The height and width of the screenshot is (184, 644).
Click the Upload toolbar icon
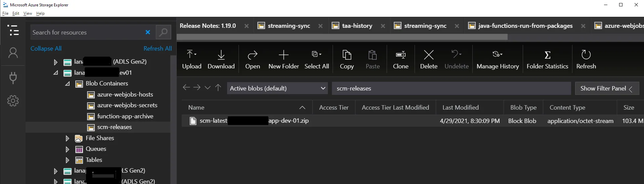tap(191, 55)
